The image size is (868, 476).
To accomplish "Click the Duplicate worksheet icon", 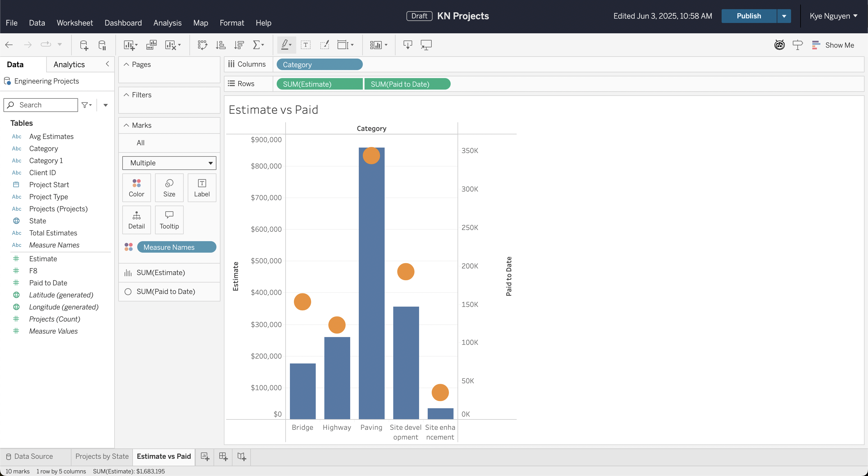I will pos(151,45).
